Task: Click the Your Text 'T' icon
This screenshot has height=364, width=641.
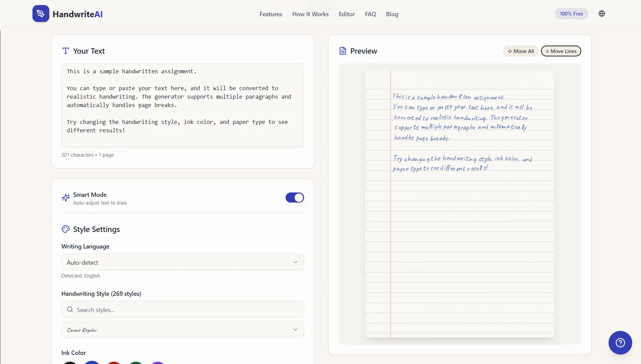Action: click(66, 51)
